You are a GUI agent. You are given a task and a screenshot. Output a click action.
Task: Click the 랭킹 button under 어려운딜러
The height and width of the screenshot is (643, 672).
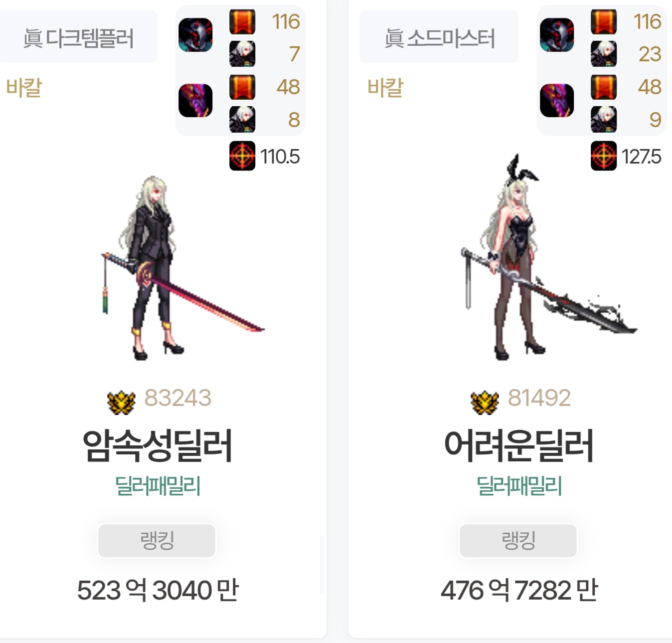click(x=518, y=541)
